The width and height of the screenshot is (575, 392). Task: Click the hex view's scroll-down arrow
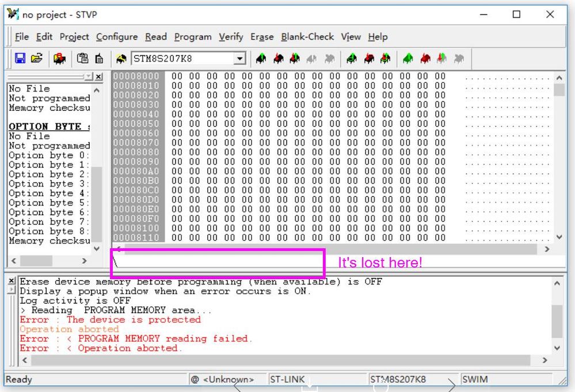pos(559,237)
